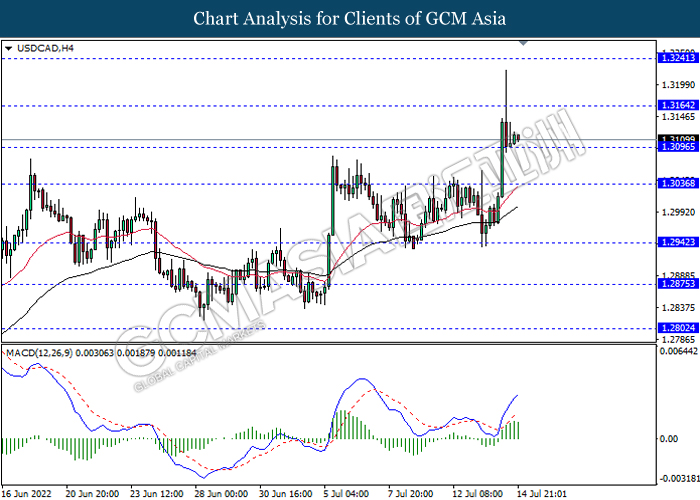Click the 5 Jul 04:00 time label
Image resolution: width=700 pixels, height=500 pixels.
coord(346,494)
